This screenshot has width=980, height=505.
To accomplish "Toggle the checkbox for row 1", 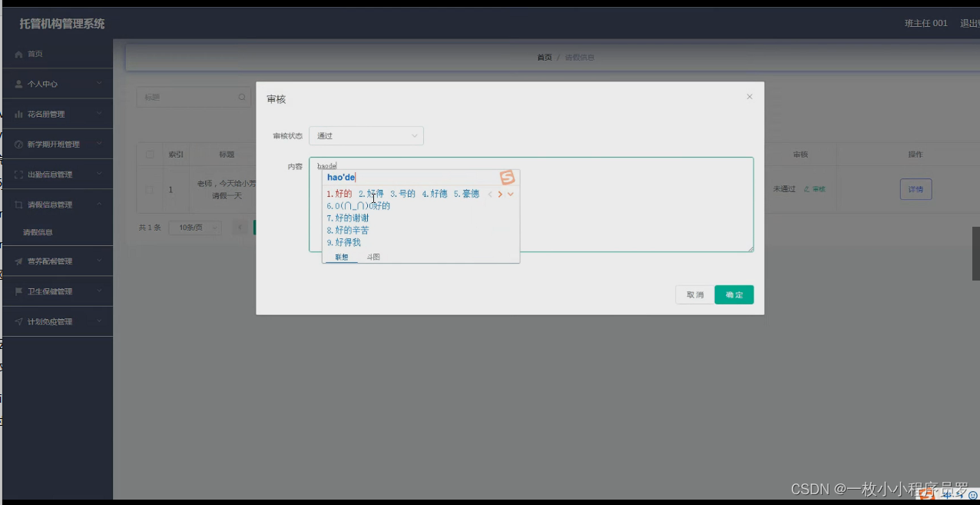I will [150, 189].
